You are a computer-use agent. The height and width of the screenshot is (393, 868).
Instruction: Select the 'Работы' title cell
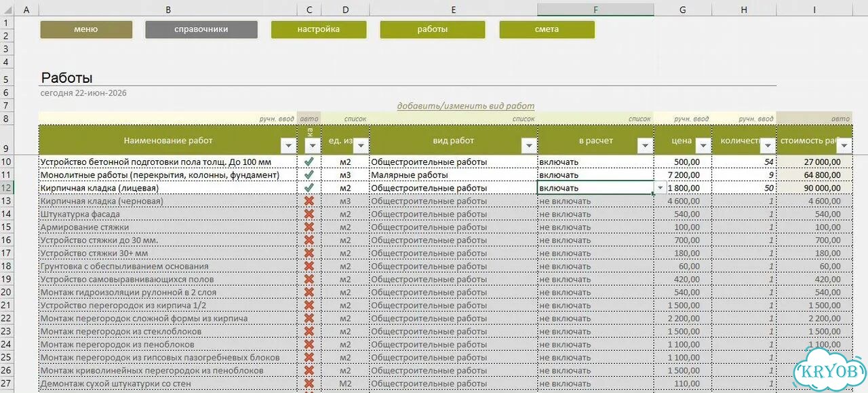[x=67, y=77]
